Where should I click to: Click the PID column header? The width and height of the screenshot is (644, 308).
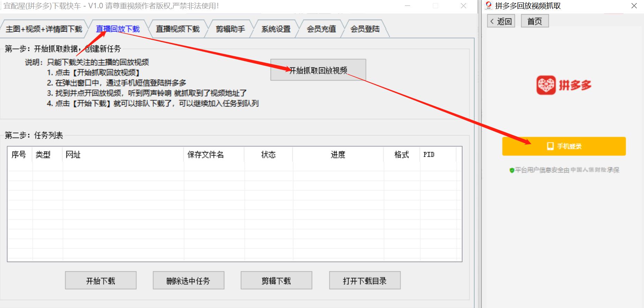pyautogui.click(x=438, y=155)
